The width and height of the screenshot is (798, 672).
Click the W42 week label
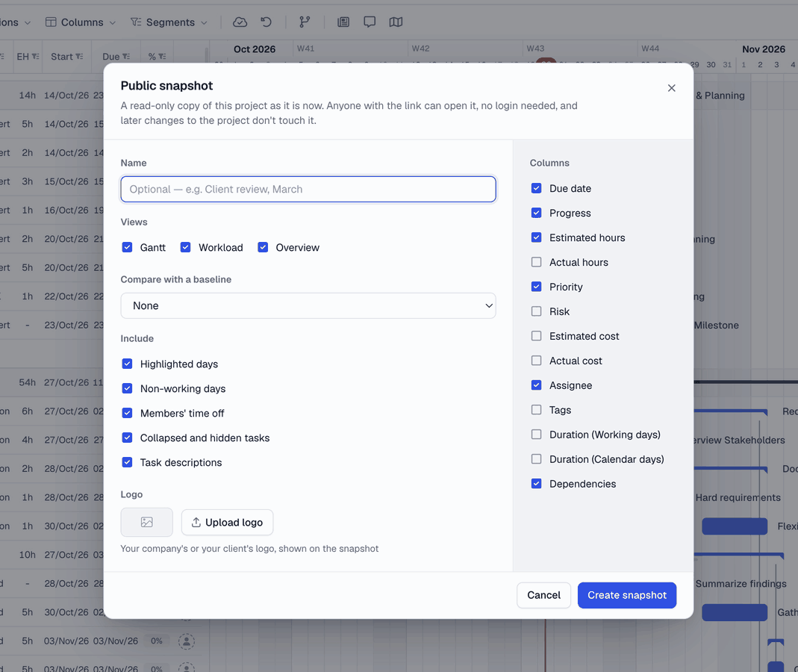pyautogui.click(x=420, y=49)
